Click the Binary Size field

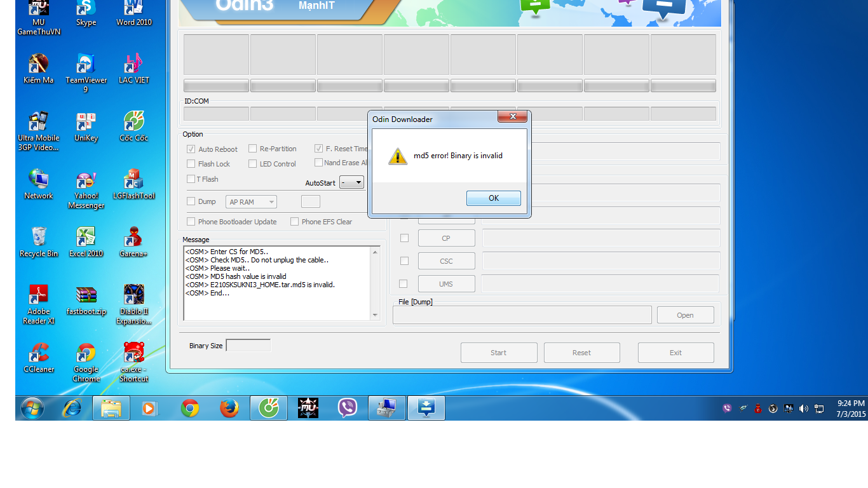(248, 345)
